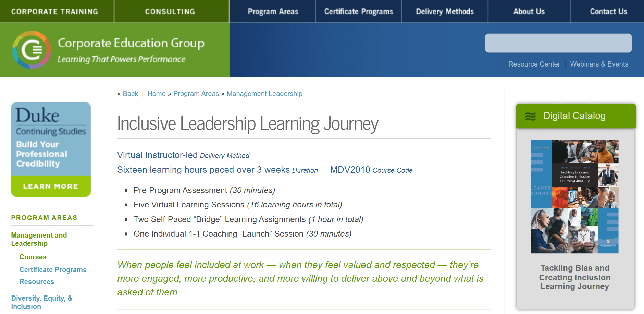Open Diversity, Equity, & Inclusion program area
644x314 pixels.
[41, 302]
